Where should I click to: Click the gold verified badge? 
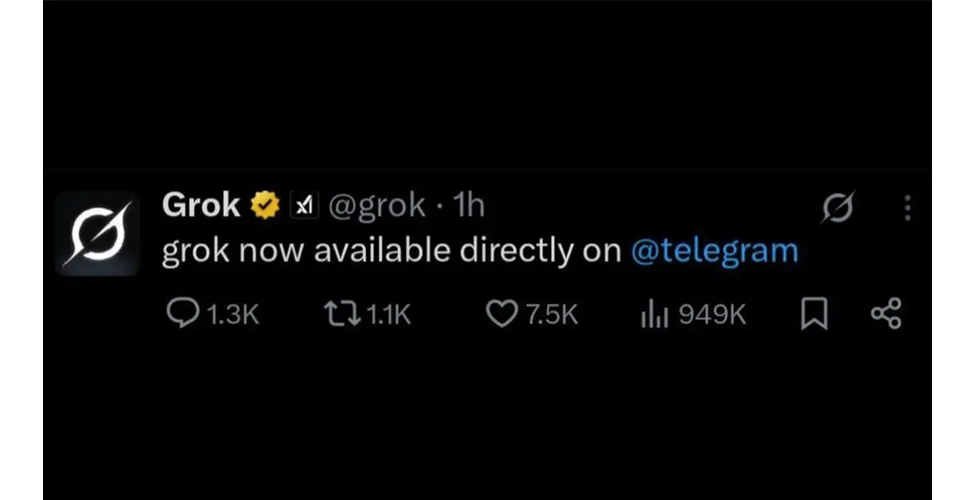point(266,205)
